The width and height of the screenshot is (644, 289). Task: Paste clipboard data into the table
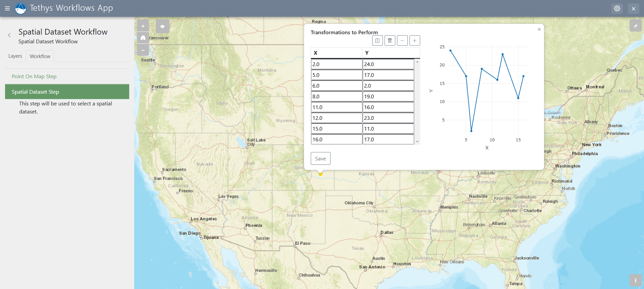(x=378, y=41)
